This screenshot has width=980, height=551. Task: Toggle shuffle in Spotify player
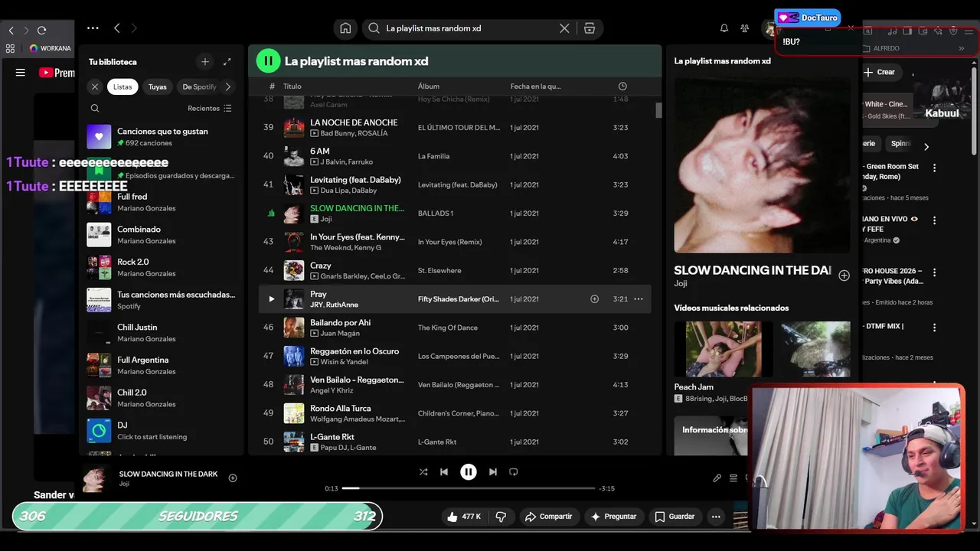coord(423,472)
